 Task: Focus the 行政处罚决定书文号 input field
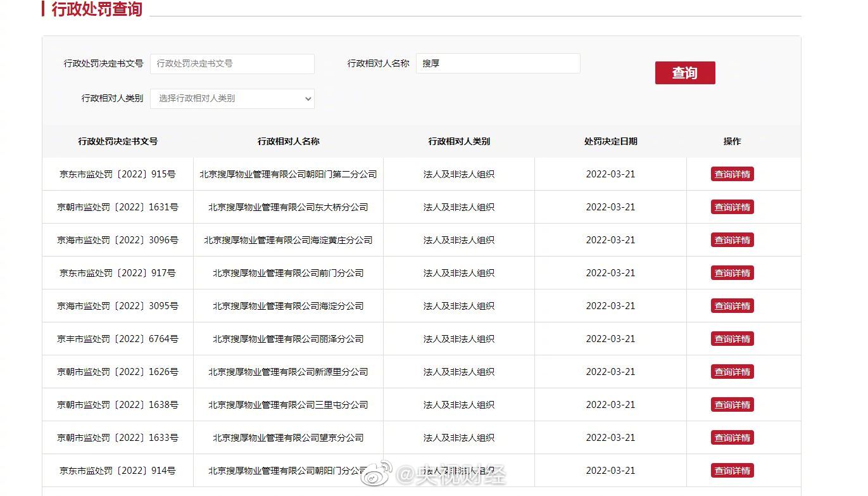coord(232,63)
